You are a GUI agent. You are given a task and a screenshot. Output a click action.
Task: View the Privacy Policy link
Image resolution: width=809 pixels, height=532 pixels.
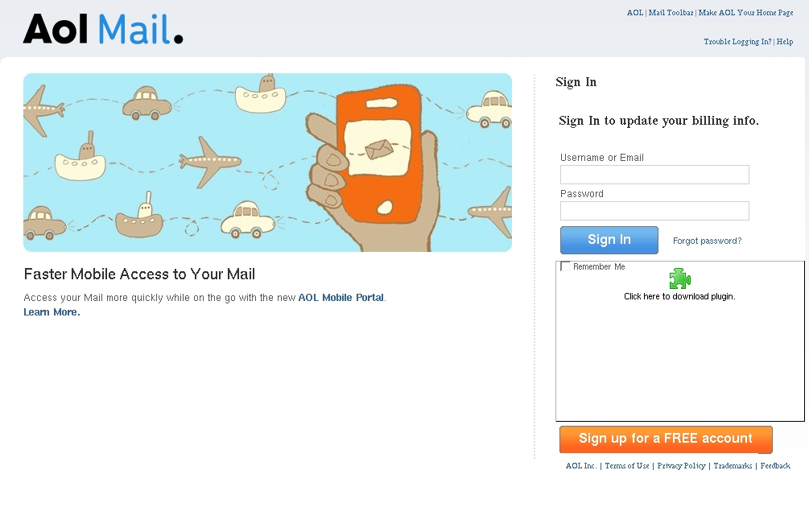[681, 465]
